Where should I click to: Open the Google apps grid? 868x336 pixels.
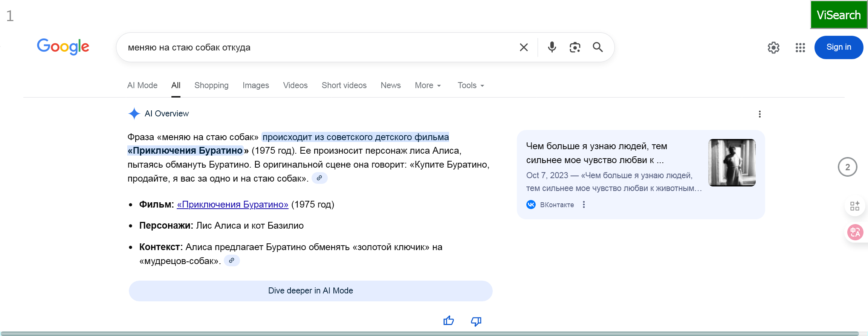click(x=800, y=47)
